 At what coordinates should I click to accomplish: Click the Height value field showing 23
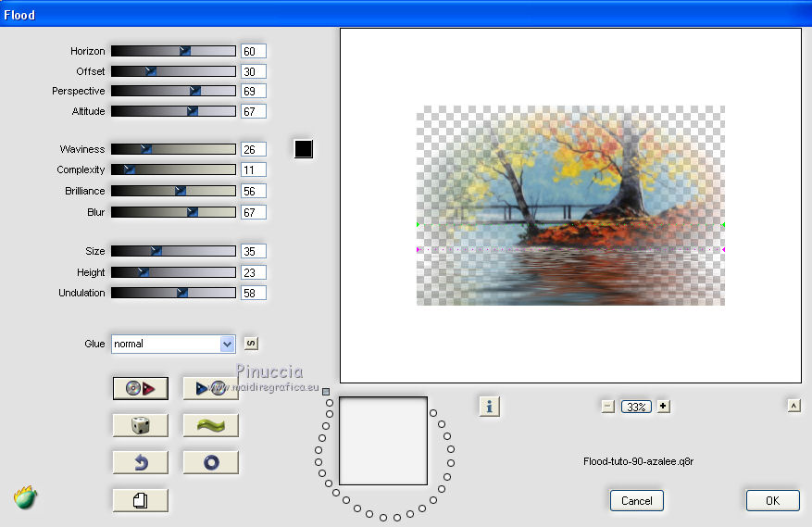(x=254, y=272)
